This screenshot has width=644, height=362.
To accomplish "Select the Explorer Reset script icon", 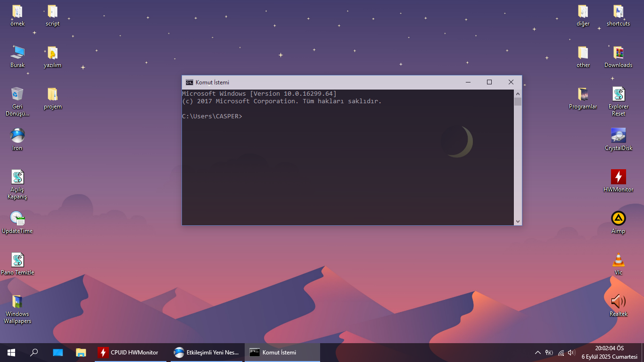I will tap(619, 94).
